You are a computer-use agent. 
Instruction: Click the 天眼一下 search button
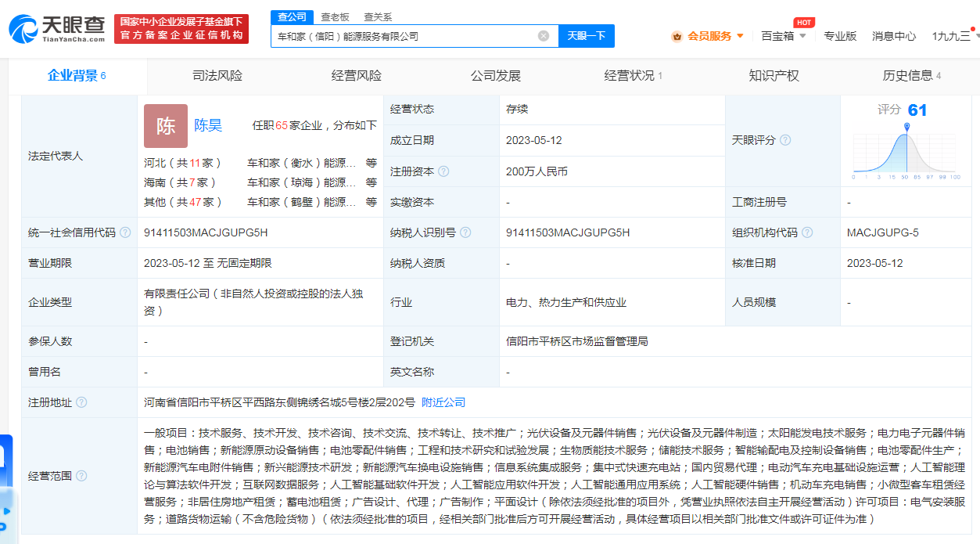point(587,36)
